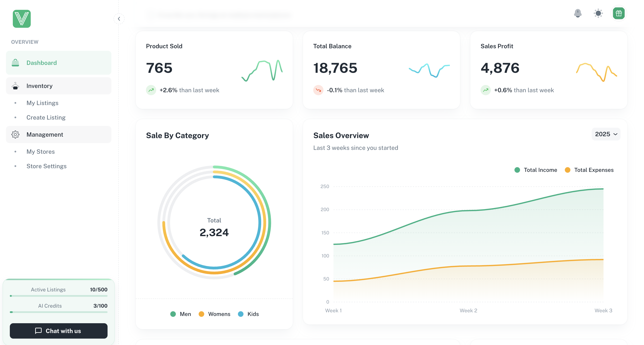Image resolution: width=644 pixels, height=345 pixels.
Task: Click the -0.1% than last week text
Action: point(356,90)
